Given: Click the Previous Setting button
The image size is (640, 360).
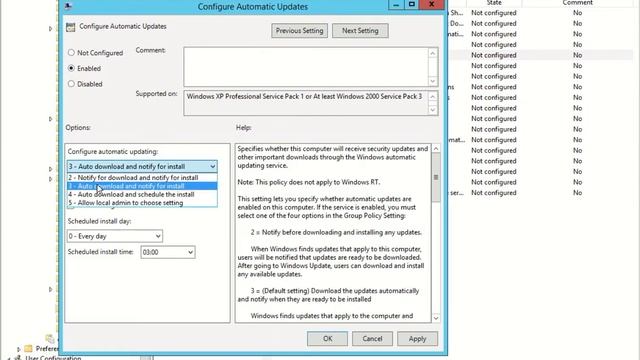Looking at the screenshot, I should tap(299, 31).
